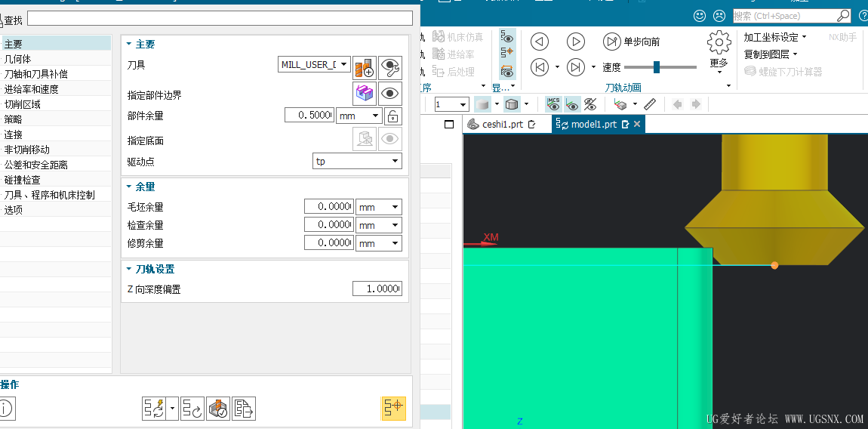Adjust the 速度 animation speed slider

(657, 67)
